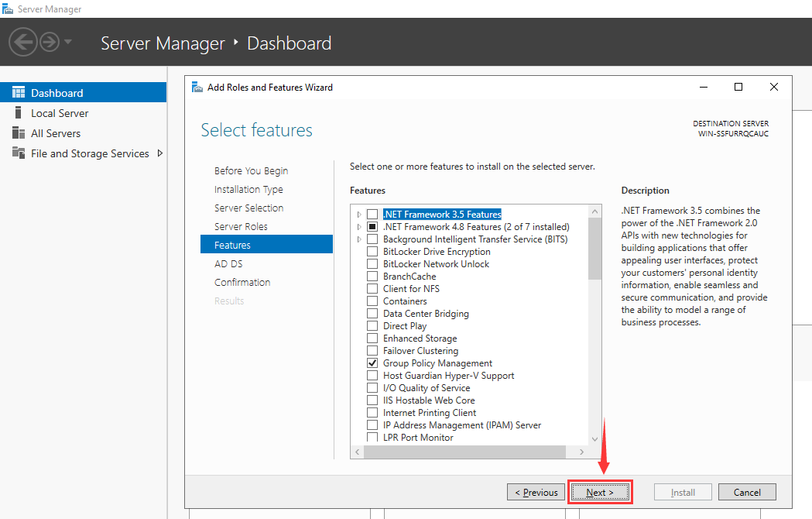Click the back navigation arrow icon
The image size is (812, 519).
point(23,42)
